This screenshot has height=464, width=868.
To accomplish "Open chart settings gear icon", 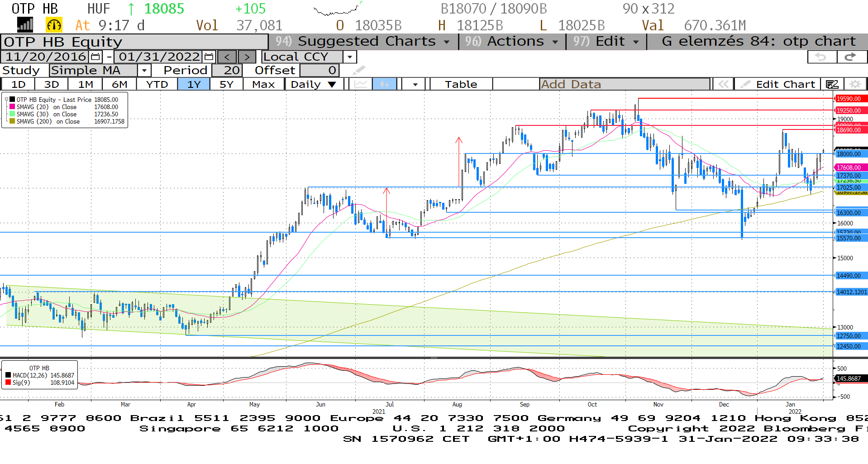I will click(x=855, y=84).
